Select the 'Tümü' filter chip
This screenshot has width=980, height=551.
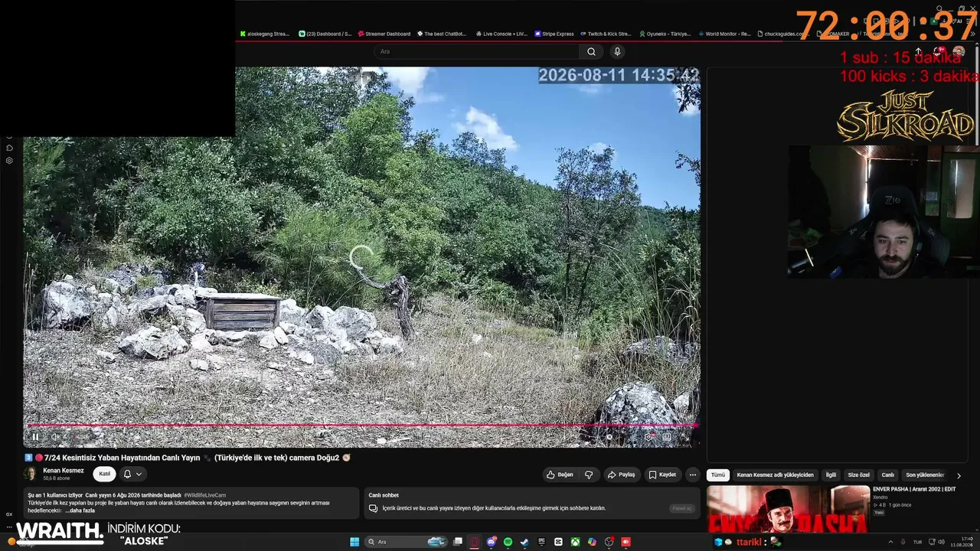click(717, 475)
